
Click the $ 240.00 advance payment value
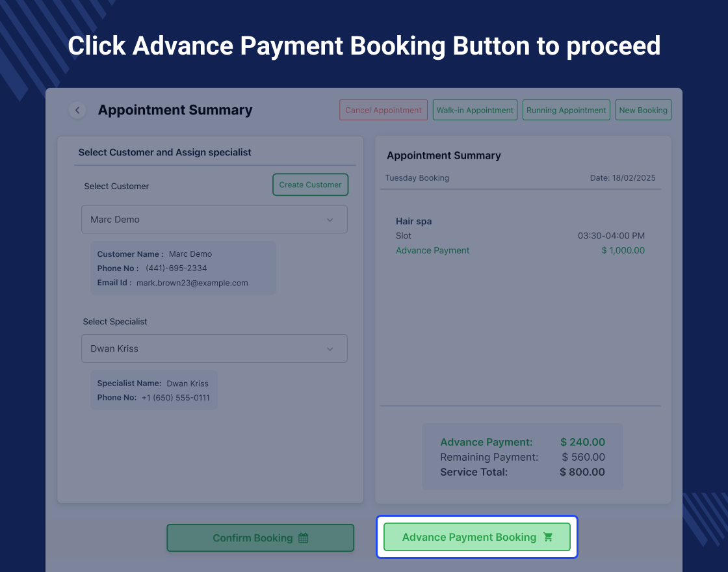click(582, 442)
